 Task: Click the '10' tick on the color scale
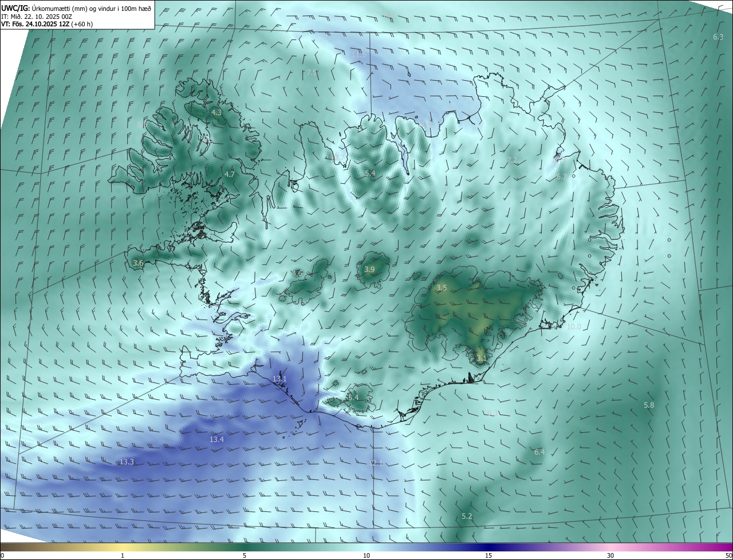(x=366, y=555)
